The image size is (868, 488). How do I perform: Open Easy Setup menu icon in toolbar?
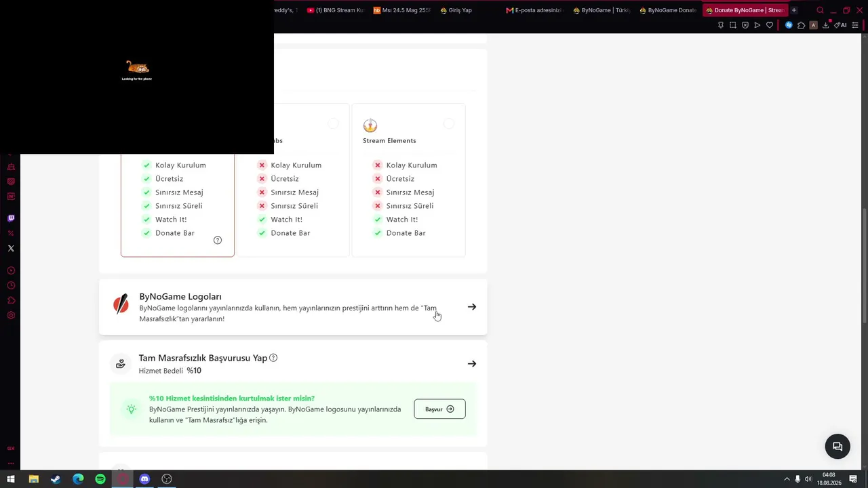click(855, 25)
